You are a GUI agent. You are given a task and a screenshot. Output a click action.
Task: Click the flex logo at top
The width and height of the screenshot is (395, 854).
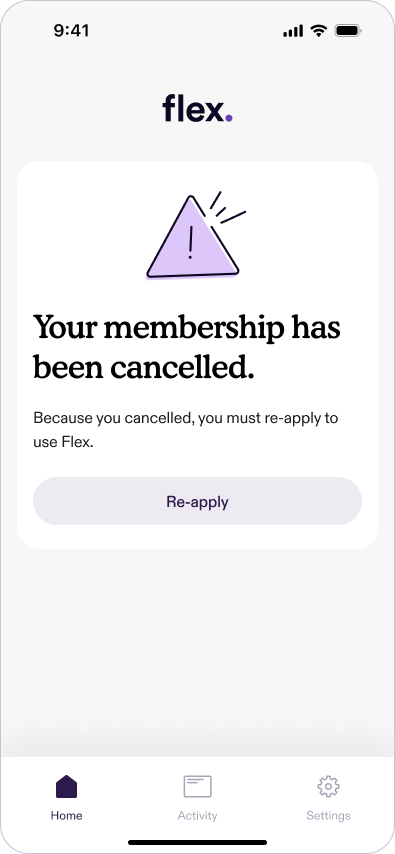[197, 108]
